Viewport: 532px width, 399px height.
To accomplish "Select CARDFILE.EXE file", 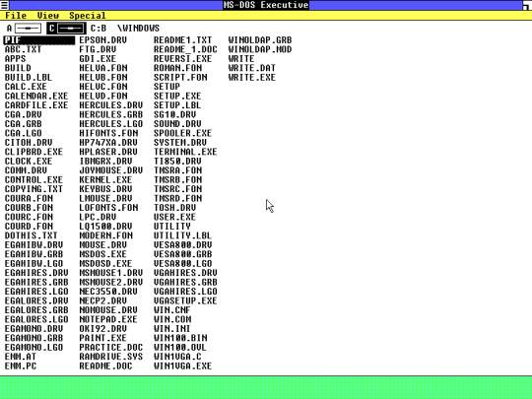I will (36, 105).
